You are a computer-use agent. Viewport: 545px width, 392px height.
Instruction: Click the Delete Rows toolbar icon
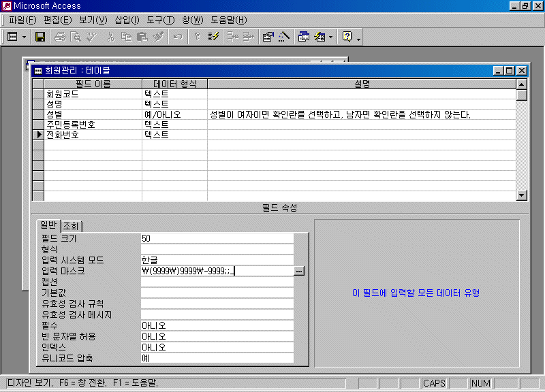pos(247,37)
